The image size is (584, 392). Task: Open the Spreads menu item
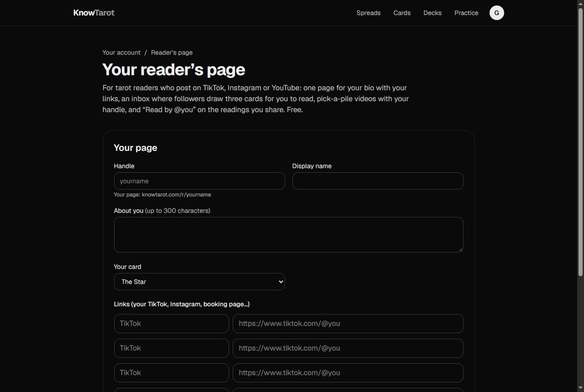click(x=368, y=13)
